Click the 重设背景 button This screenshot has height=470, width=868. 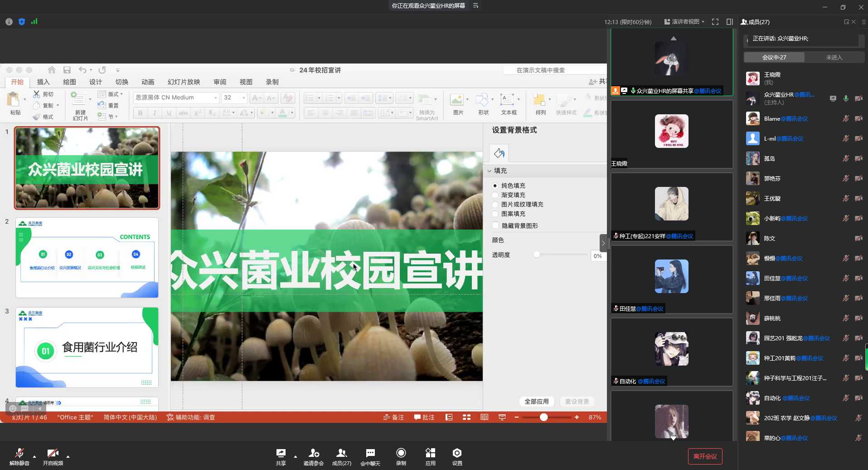(577, 401)
